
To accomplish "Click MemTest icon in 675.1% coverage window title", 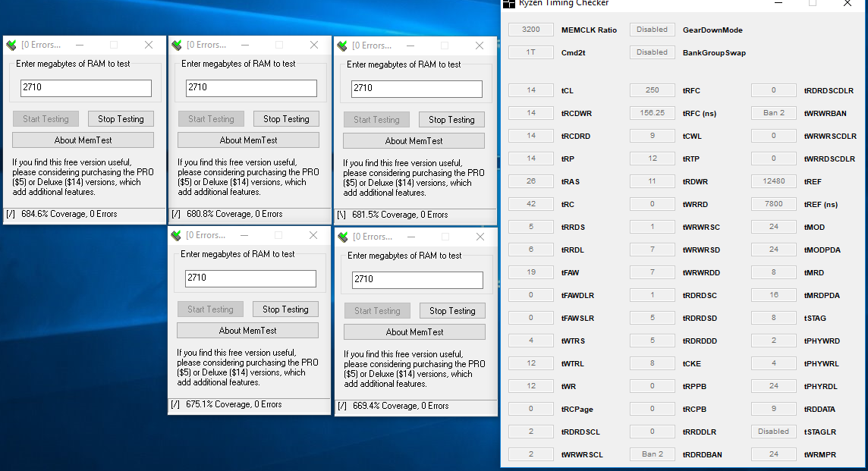I will click(176, 235).
